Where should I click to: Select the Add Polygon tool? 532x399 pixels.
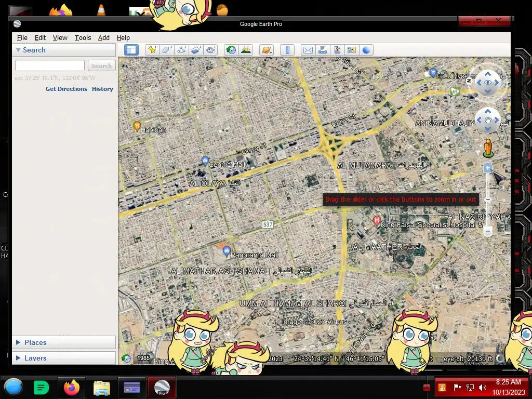pos(167,50)
